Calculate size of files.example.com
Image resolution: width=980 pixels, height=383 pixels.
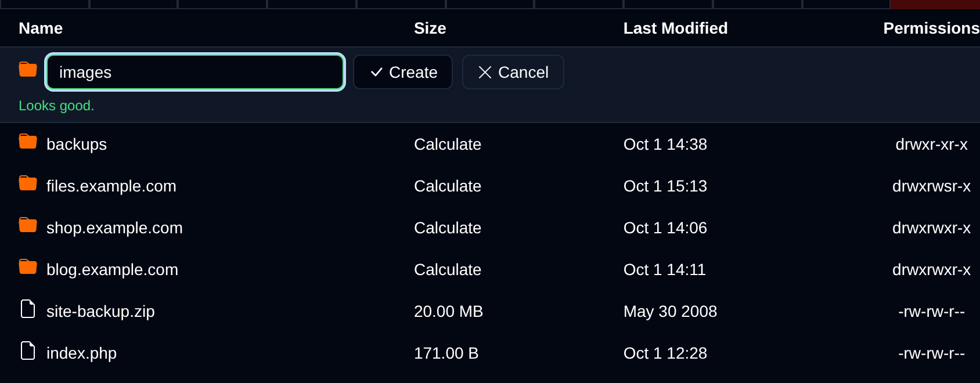[448, 186]
